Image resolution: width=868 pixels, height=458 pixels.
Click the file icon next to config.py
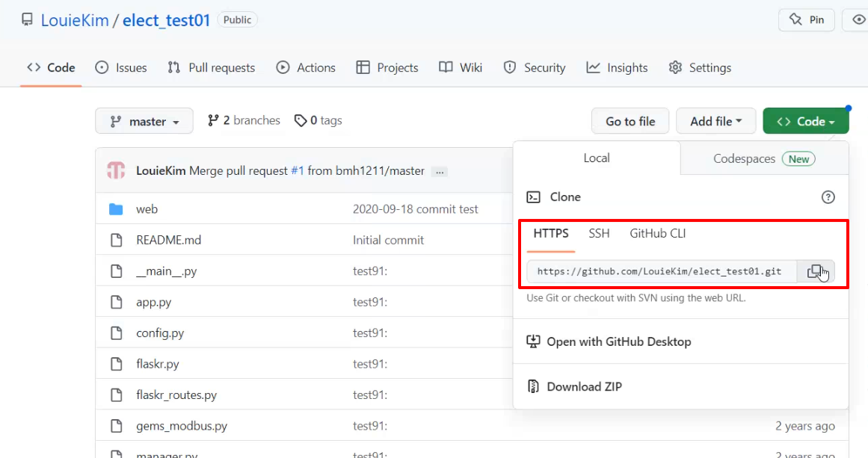(116, 333)
